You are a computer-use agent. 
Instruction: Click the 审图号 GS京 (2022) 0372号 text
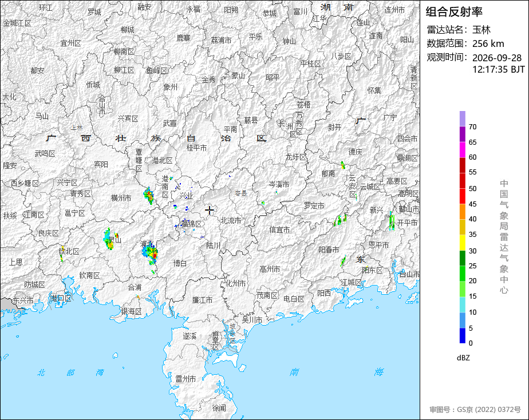click(x=475, y=410)
